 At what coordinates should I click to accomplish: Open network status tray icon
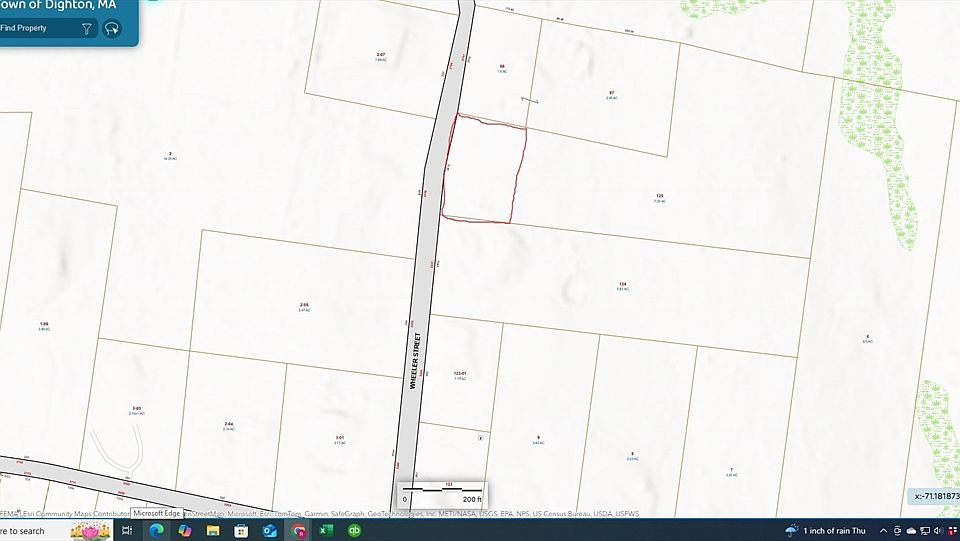(x=924, y=531)
